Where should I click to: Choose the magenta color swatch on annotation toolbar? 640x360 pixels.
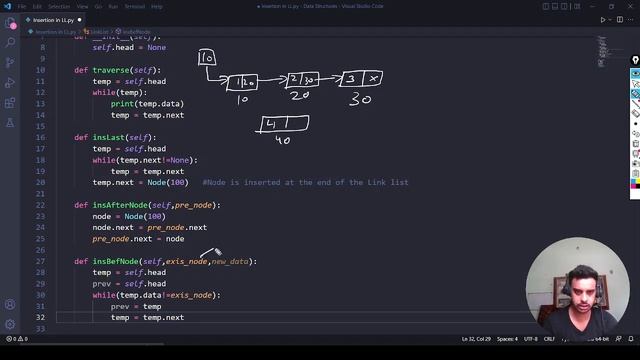(x=633, y=186)
